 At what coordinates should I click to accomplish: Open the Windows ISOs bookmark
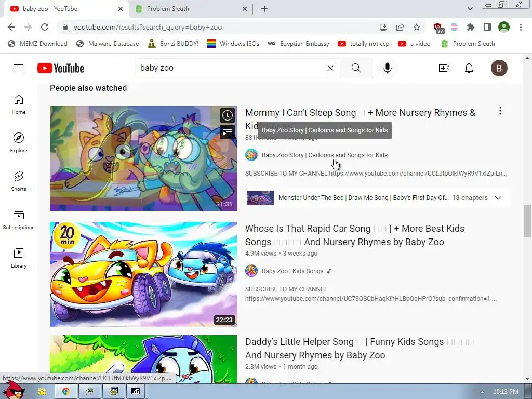tap(233, 44)
